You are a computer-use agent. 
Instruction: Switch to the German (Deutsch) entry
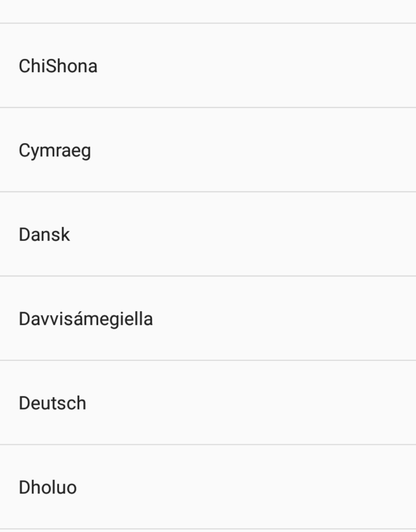(x=208, y=403)
